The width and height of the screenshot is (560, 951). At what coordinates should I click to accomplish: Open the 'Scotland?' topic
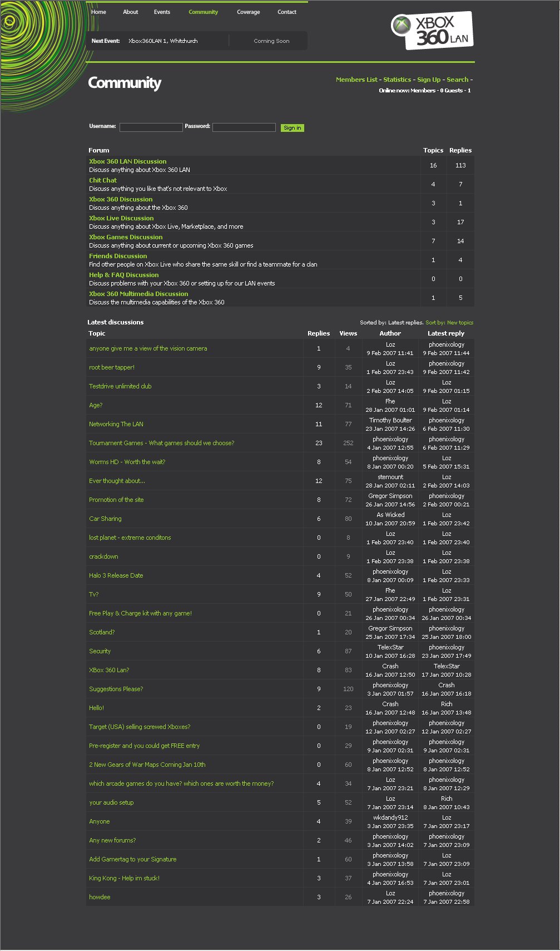tap(102, 632)
